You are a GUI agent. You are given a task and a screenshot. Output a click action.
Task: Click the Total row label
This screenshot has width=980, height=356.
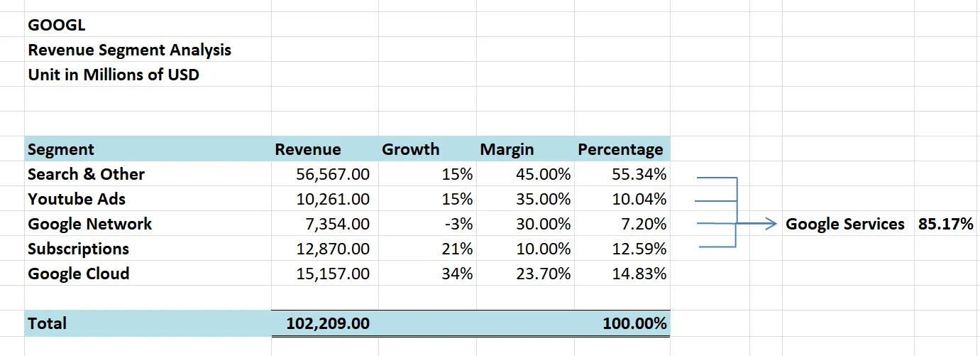point(148,323)
